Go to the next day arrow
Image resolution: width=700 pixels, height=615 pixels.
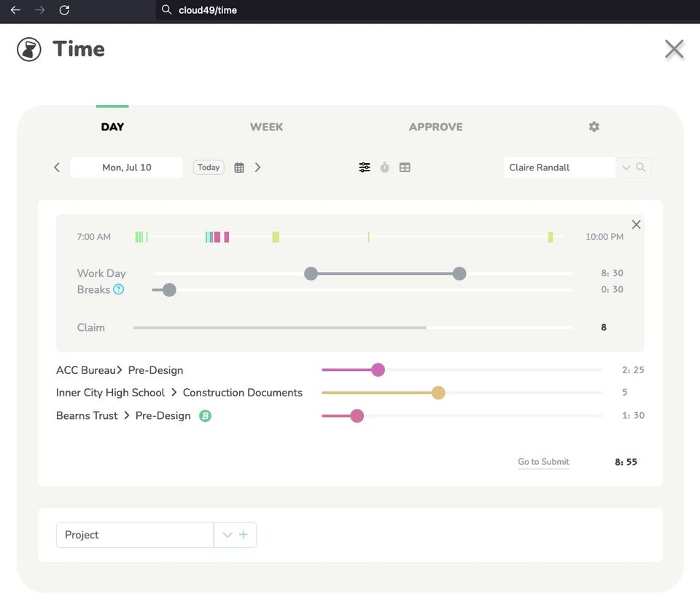pos(257,168)
